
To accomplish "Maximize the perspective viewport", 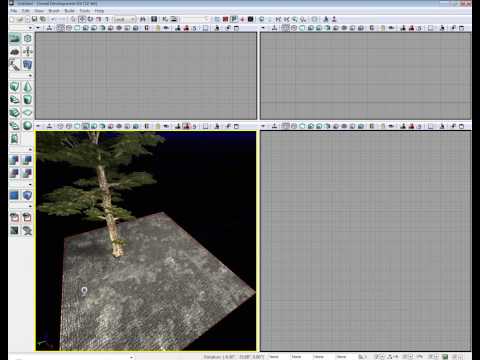I will tap(236, 126).
